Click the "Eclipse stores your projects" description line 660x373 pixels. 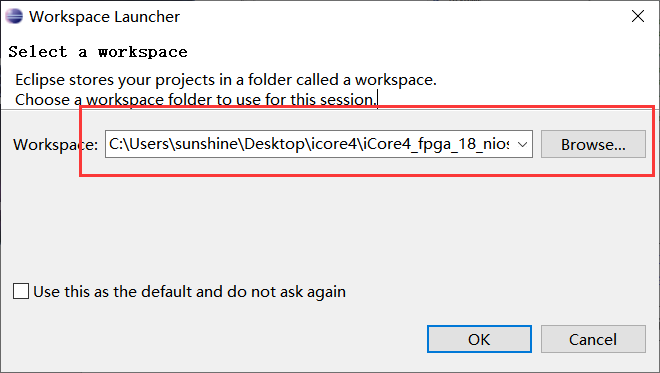226,80
